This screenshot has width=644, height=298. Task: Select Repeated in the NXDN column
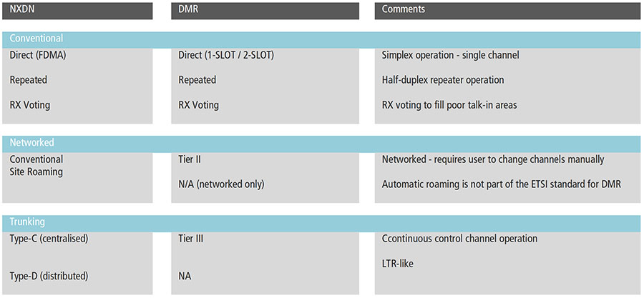click(x=29, y=80)
